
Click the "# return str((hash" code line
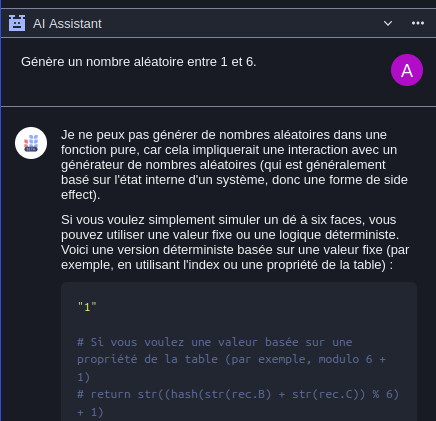238,394
